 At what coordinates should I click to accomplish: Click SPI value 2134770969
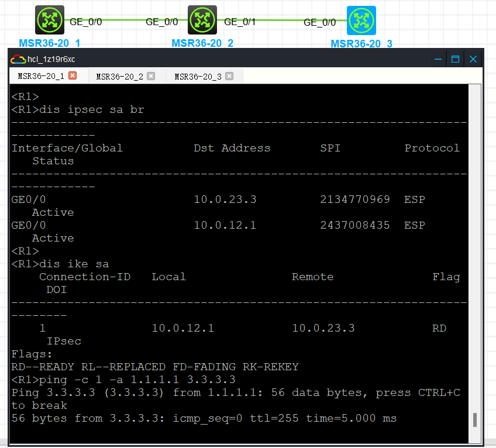[355, 199]
